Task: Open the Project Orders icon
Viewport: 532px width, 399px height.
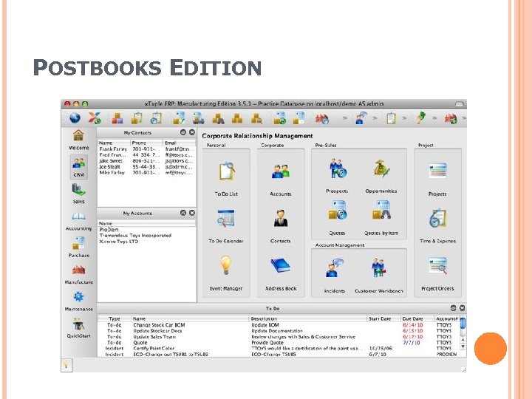Action: click(437, 265)
